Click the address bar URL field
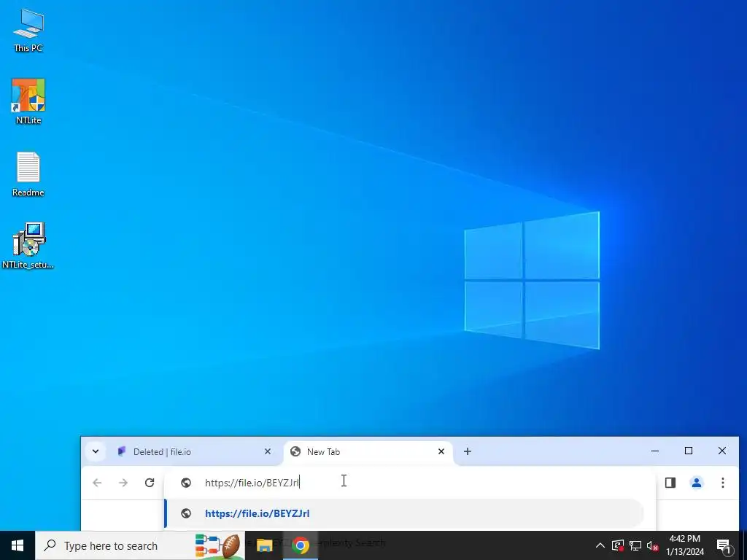Image resolution: width=747 pixels, height=560 pixels. point(410,483)
